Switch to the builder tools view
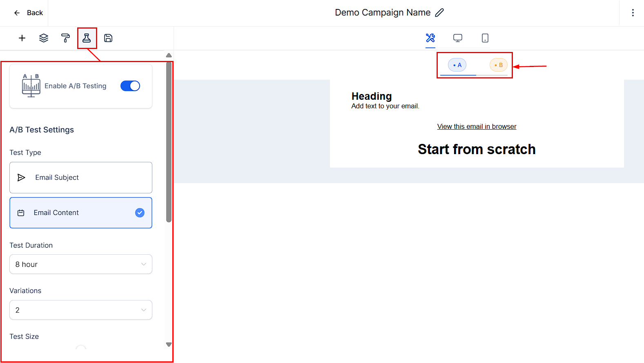 point(430,38)
